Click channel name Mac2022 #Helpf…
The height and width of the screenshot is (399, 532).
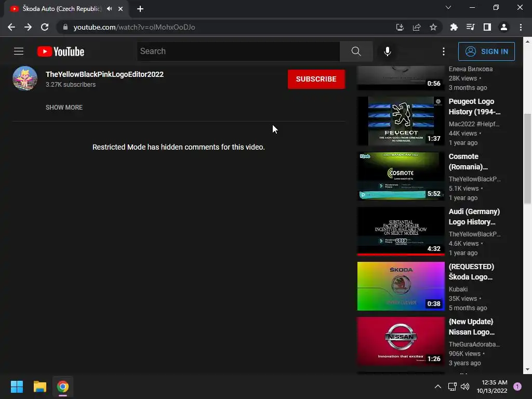click(474, 124)
